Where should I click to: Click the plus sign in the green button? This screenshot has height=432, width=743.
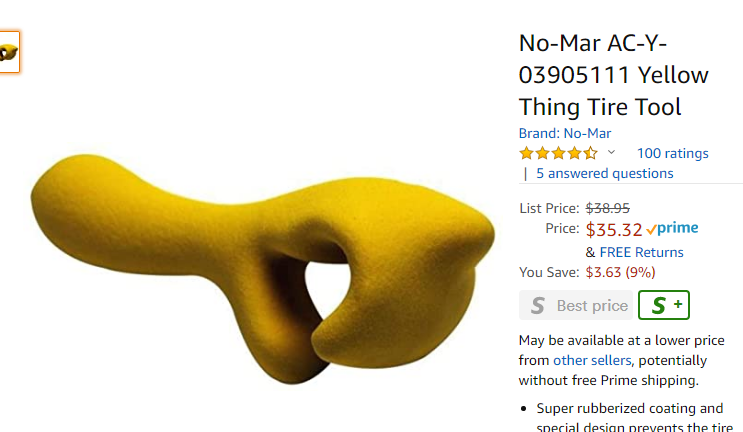678,304
